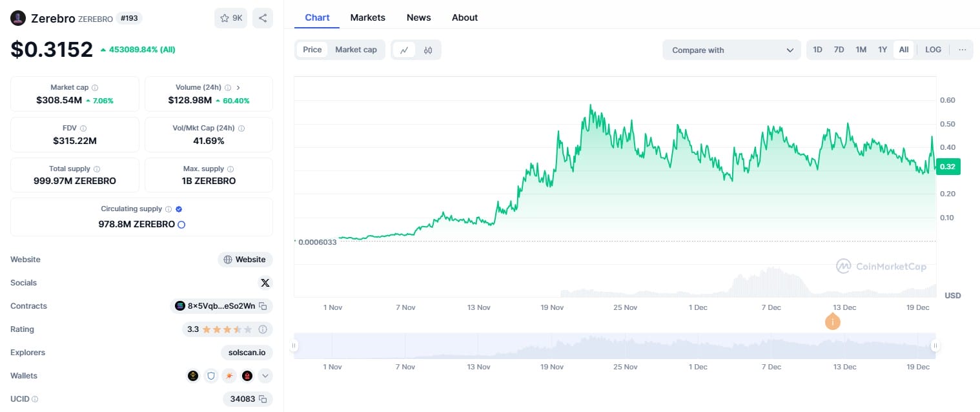Switch to the Markets tab
Image resolution: width=980 pixels, height=412 pixels.
click(x=368, y=17)
